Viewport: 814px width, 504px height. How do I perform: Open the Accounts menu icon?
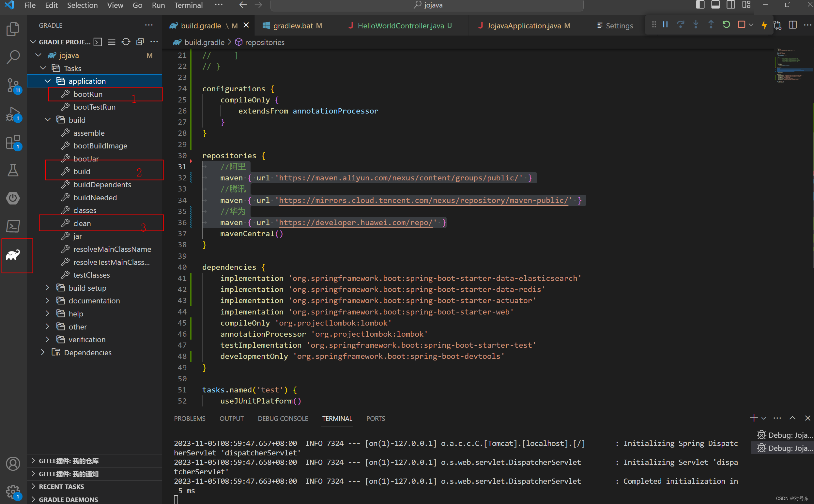(13, 464)
